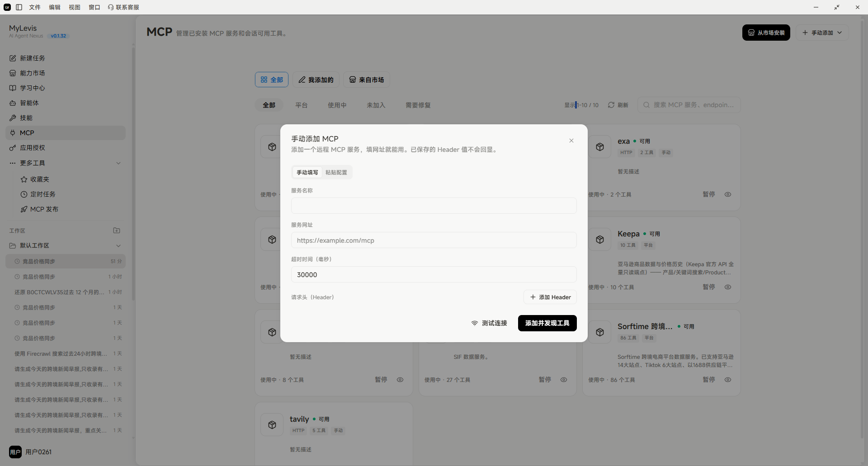
Task: Click the 超时时间 field showing 30000
Action: (434, 274)
